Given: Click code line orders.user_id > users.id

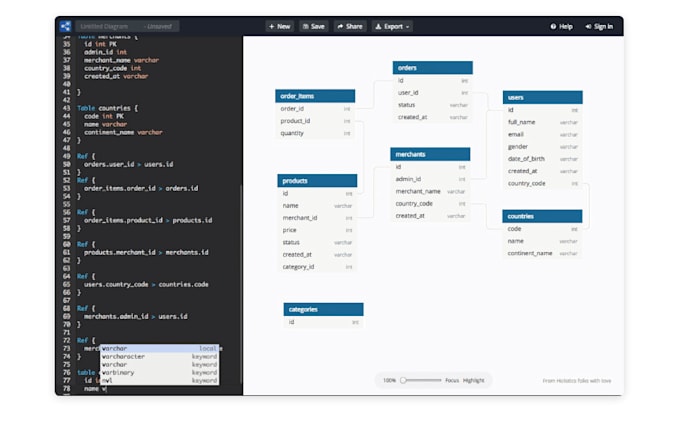Looking at the screenshot, I should pos(128,164).
